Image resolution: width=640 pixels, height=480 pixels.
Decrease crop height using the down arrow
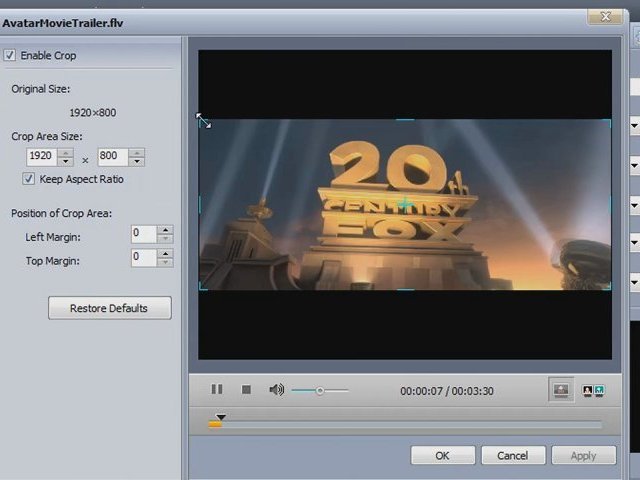coord(137,162)
